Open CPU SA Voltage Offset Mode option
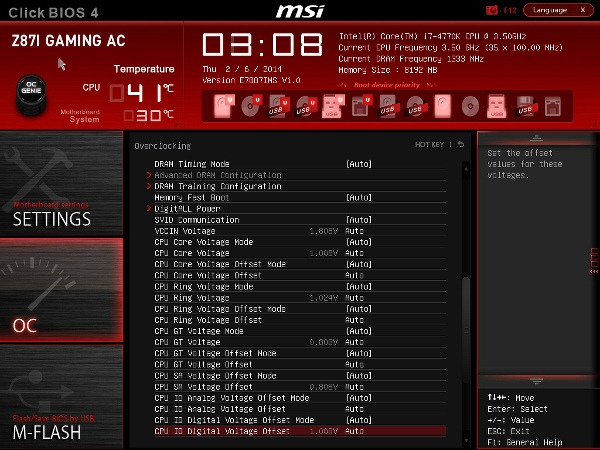 [x=359, y=376]
